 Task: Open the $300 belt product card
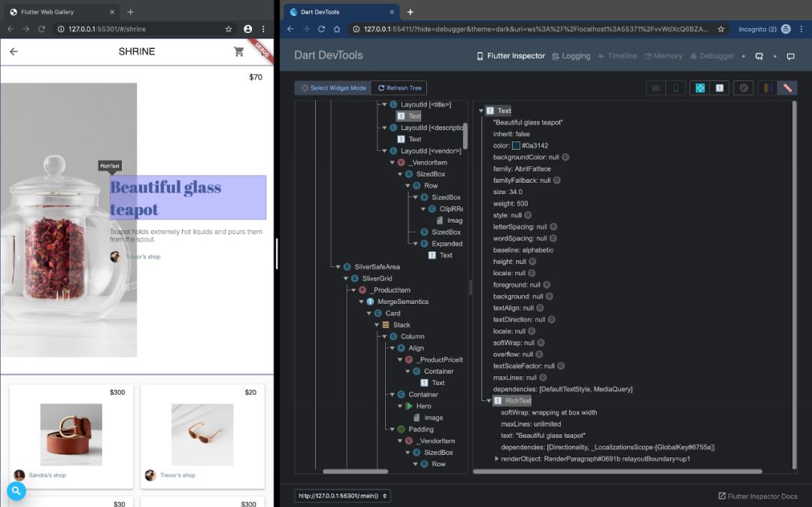[71, 436]
